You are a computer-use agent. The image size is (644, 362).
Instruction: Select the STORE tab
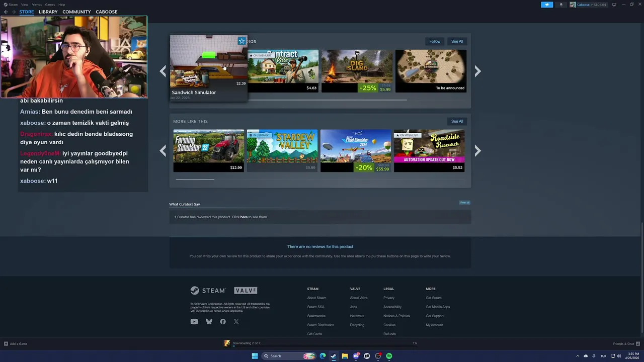[27, 12]
